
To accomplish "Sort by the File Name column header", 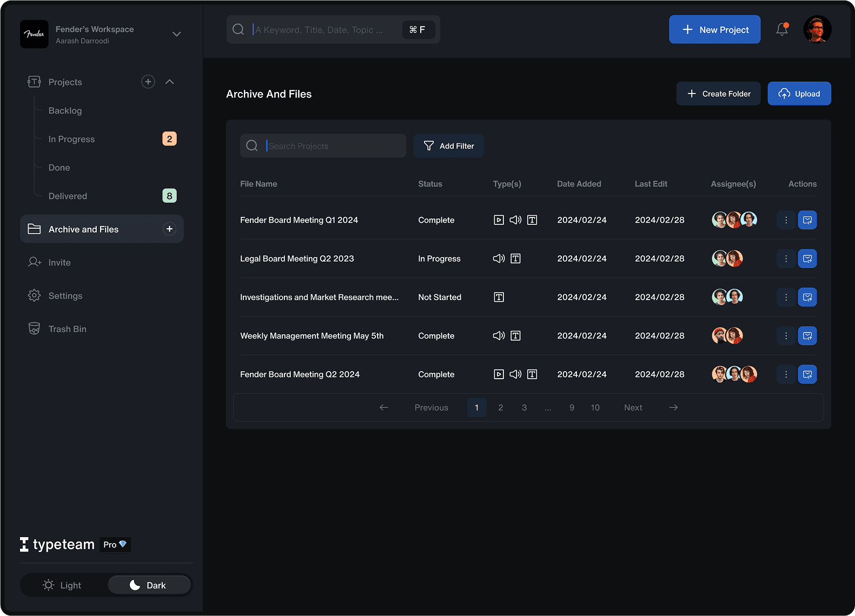I will pyautogui.click(x=259, y=184).
